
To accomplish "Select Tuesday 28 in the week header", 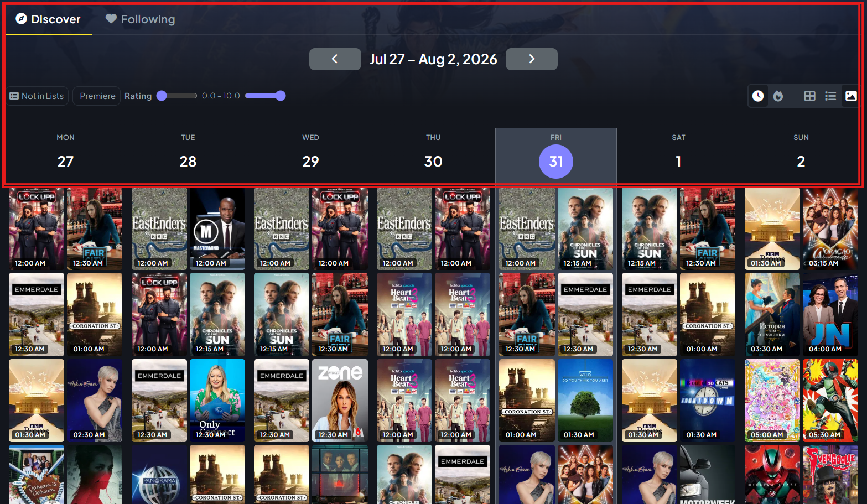I will (x=188, y=156).
